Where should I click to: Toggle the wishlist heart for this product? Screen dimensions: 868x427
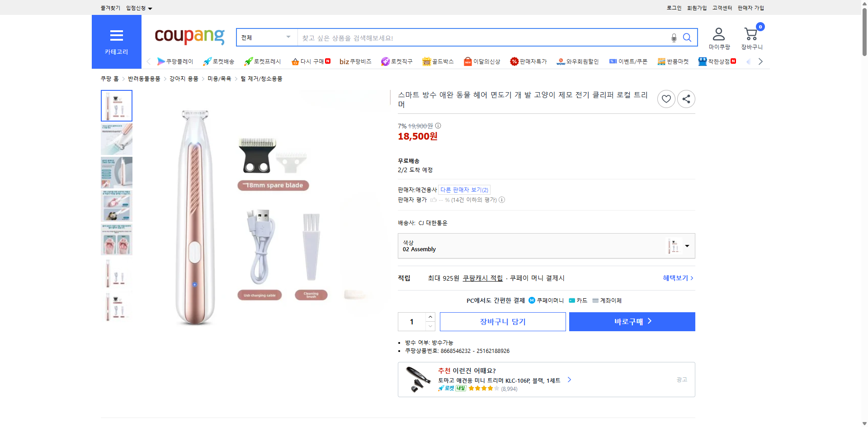coord(666,99)
